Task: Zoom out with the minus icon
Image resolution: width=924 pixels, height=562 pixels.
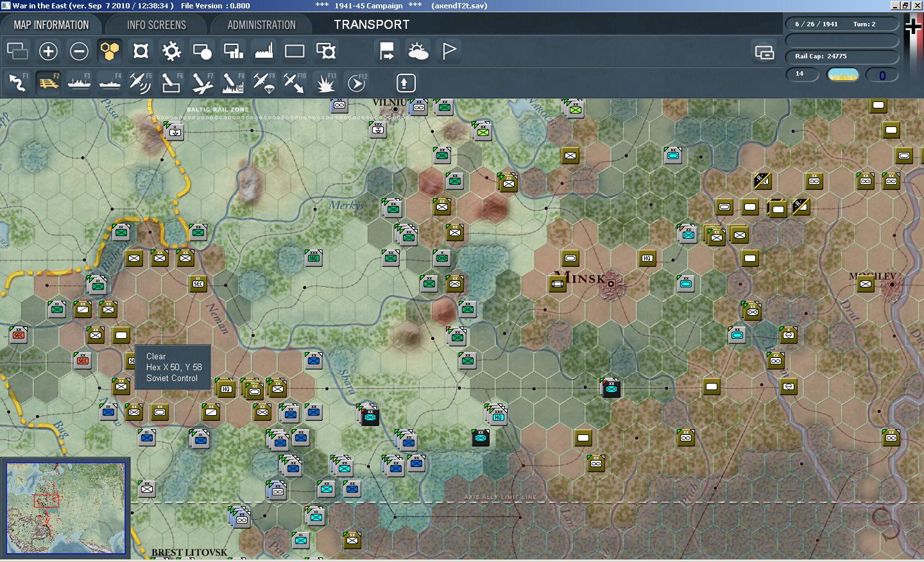Action: [x=79, y=51]
